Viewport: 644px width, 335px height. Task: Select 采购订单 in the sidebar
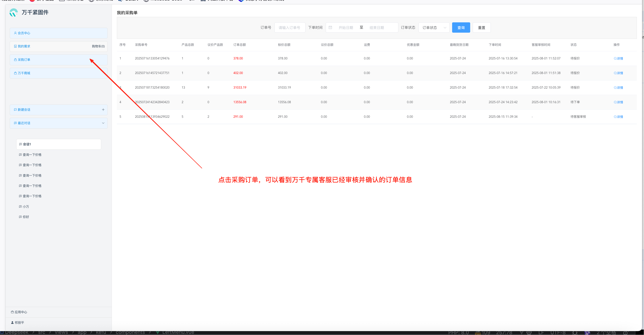(x=24, y=60)
